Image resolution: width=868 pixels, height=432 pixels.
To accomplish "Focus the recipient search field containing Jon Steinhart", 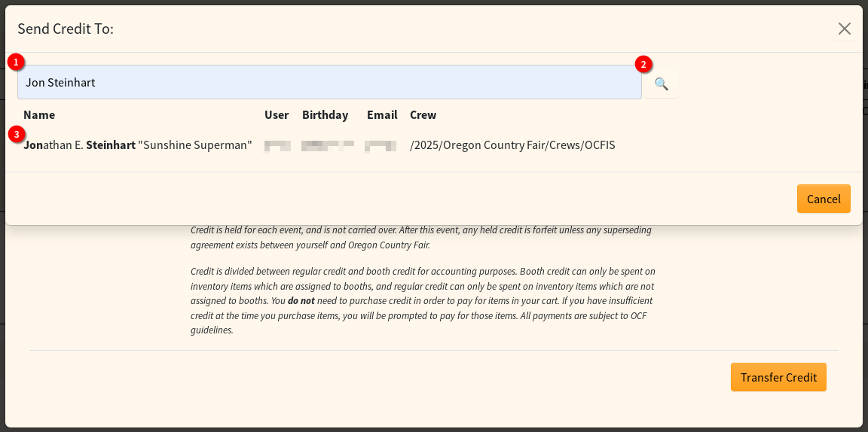I will [x=329, y=82].
